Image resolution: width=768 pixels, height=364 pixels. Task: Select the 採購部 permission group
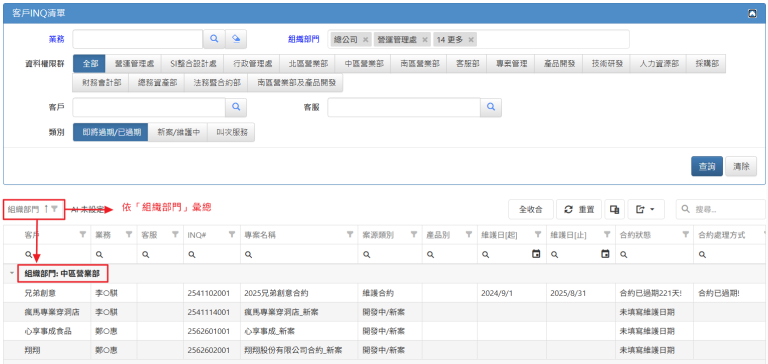pos(706,64)
